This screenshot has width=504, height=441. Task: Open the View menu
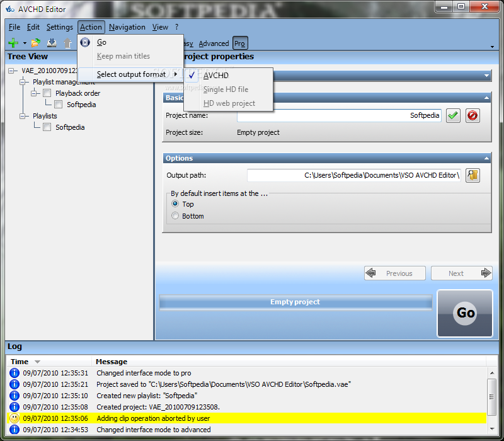(160, 27)
